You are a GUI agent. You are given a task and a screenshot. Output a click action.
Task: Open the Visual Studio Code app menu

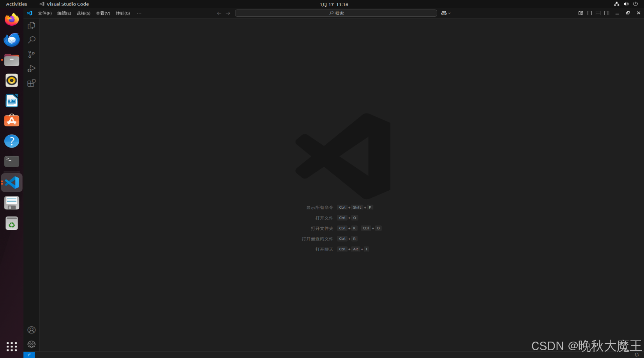click(64, 4)
